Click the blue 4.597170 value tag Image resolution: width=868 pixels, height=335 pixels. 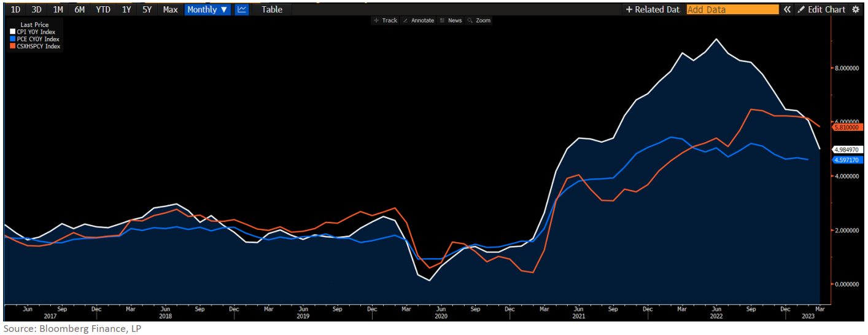pyautogui.click(x=848, y=160)
